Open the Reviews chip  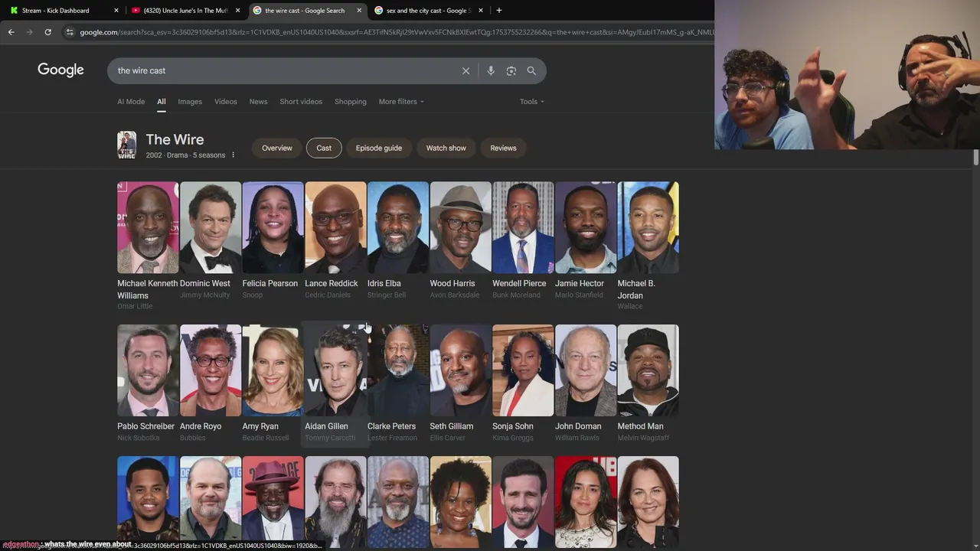(503, 148)
